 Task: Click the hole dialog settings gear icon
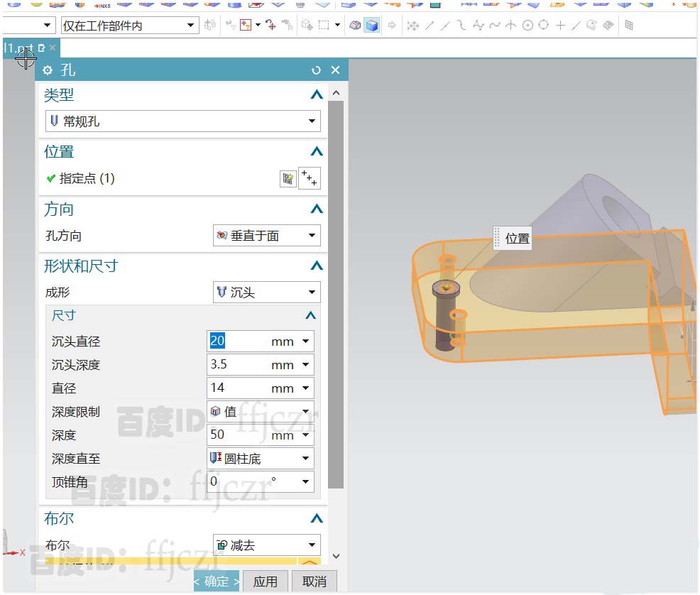point(48,70)
